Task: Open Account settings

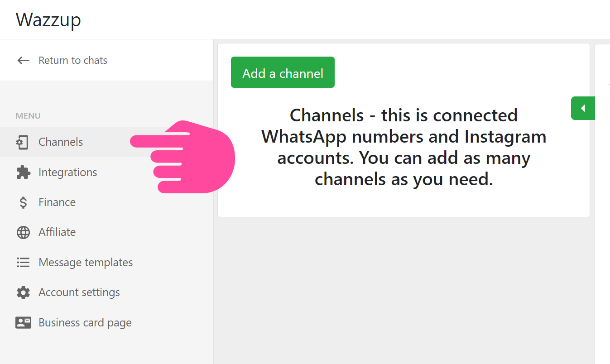Action: click(79, 292)
